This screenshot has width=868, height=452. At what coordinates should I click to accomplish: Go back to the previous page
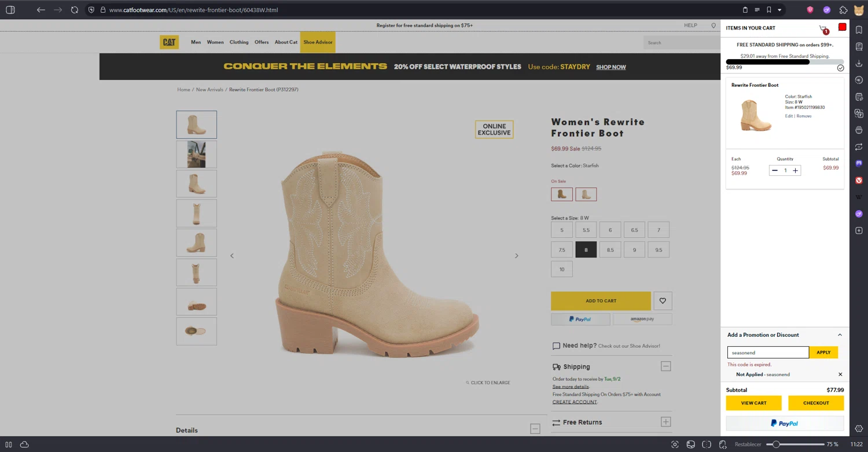(x=41, y=10)
